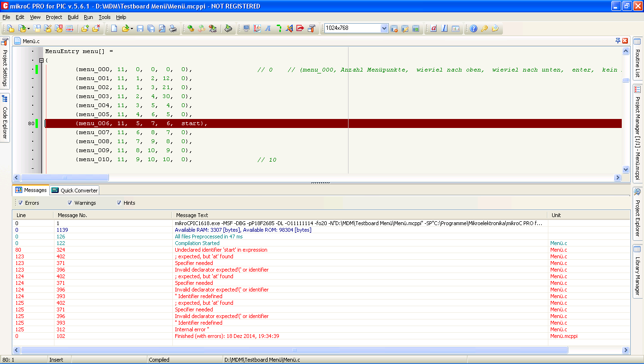
Task: Expand the Open File dropdown arrow
Action: pyautogui.click(x=132, y=28)
